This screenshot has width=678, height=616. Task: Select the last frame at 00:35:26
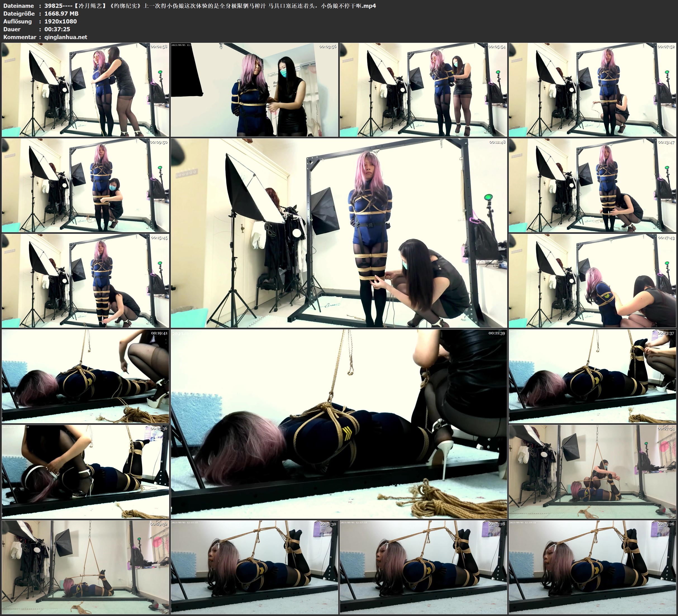[x=592, y=567]
